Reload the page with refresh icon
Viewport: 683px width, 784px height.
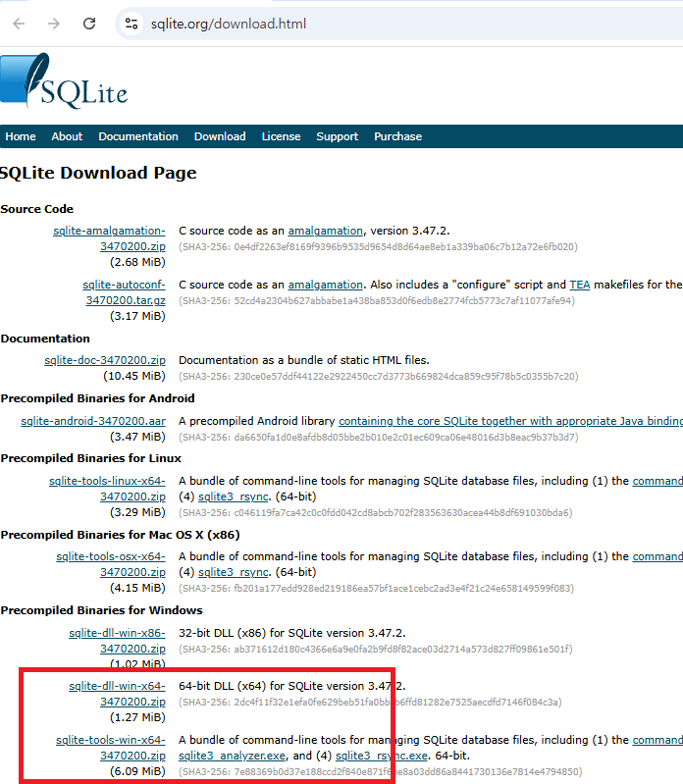pyautogui.click(x=89, y=24)
